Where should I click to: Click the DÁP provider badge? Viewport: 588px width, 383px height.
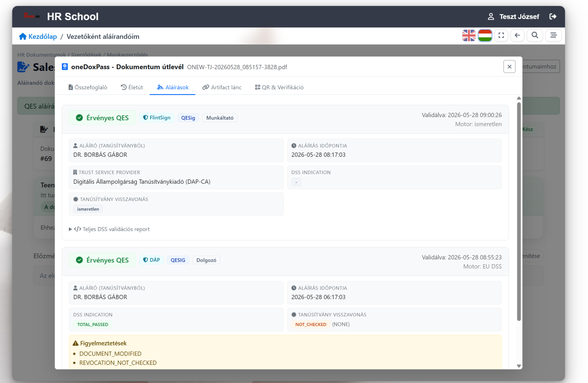pos(152,260)
